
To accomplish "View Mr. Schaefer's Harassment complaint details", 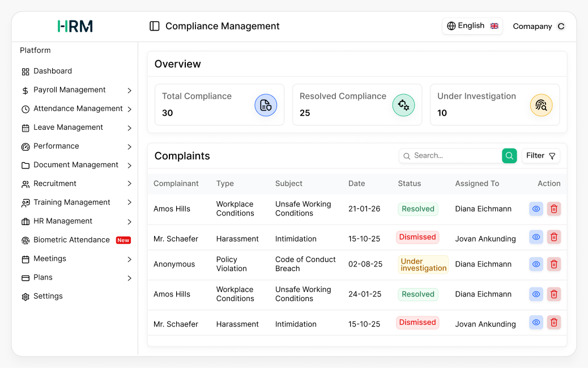I will [x=536, y=237].
